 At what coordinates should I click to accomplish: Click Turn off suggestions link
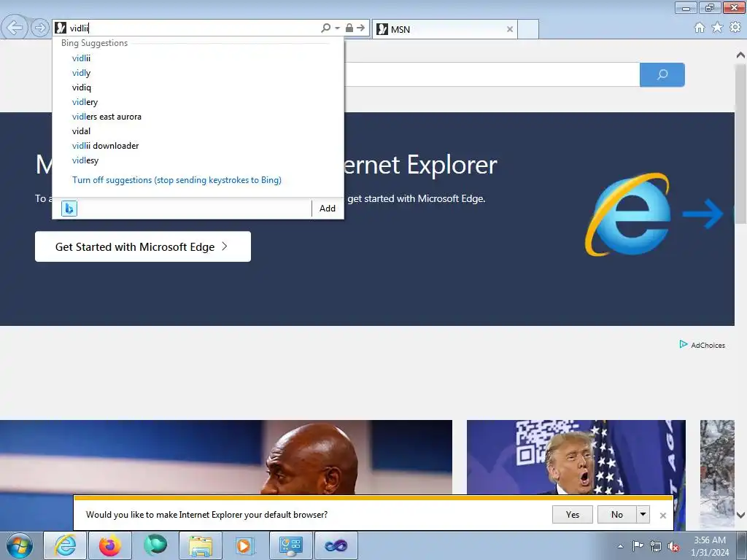tap(177, 180)
